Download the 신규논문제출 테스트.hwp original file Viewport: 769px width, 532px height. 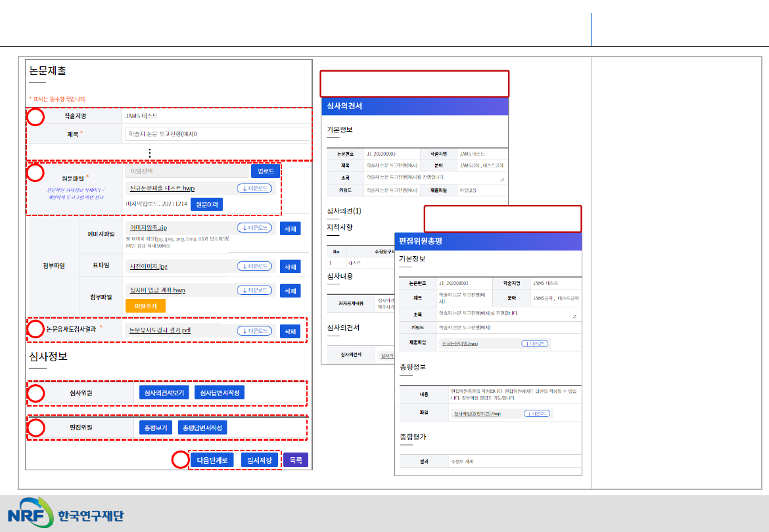(254, 188)
